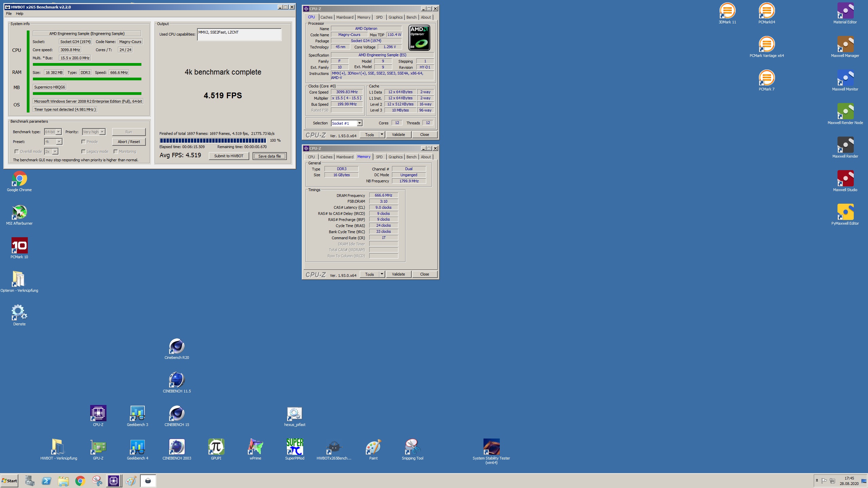Click the benchmark progress bar at 100 %
This screenshot has height=488, width=868.
click(213, 140)
